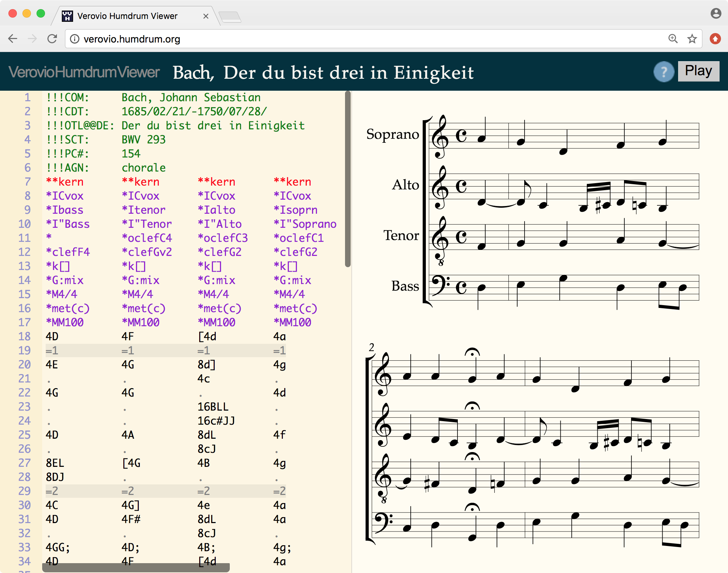Click the Soprano staff label

[392, 134]
